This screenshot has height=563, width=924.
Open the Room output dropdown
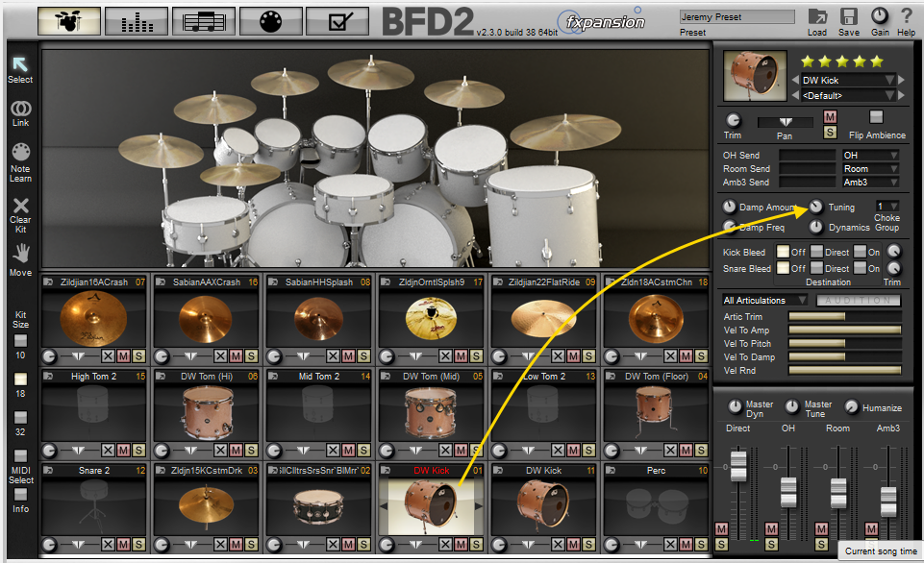tap(870, 168)
